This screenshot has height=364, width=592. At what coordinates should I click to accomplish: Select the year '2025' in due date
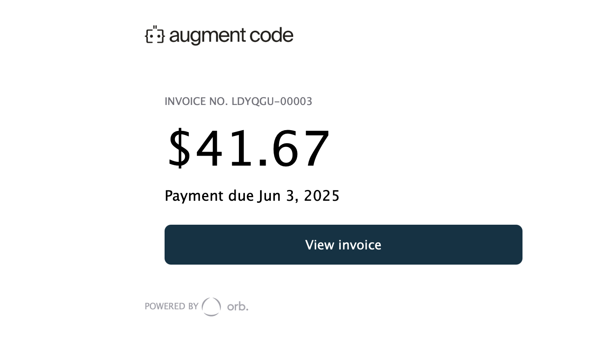click(322, 196)
